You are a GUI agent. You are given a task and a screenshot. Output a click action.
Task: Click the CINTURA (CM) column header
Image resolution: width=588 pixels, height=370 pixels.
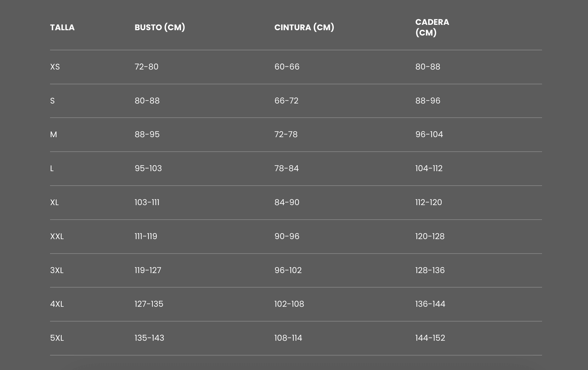[x=304, y=27]
